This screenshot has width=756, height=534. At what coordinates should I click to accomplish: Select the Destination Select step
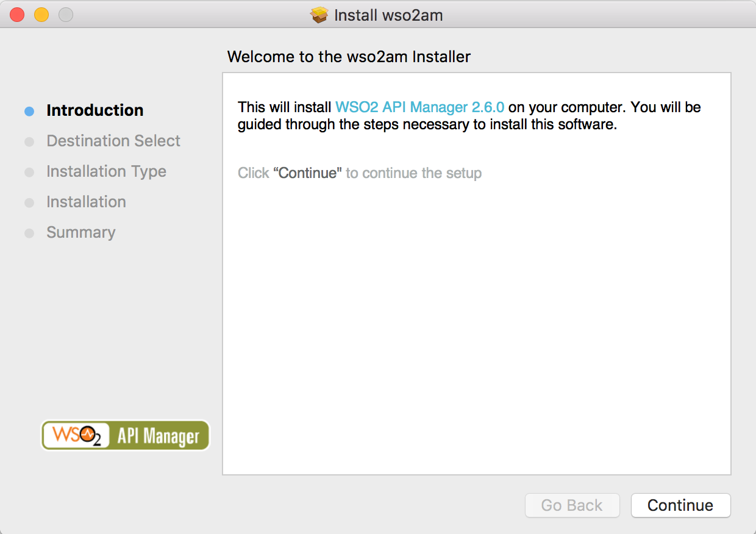(113, 141)
